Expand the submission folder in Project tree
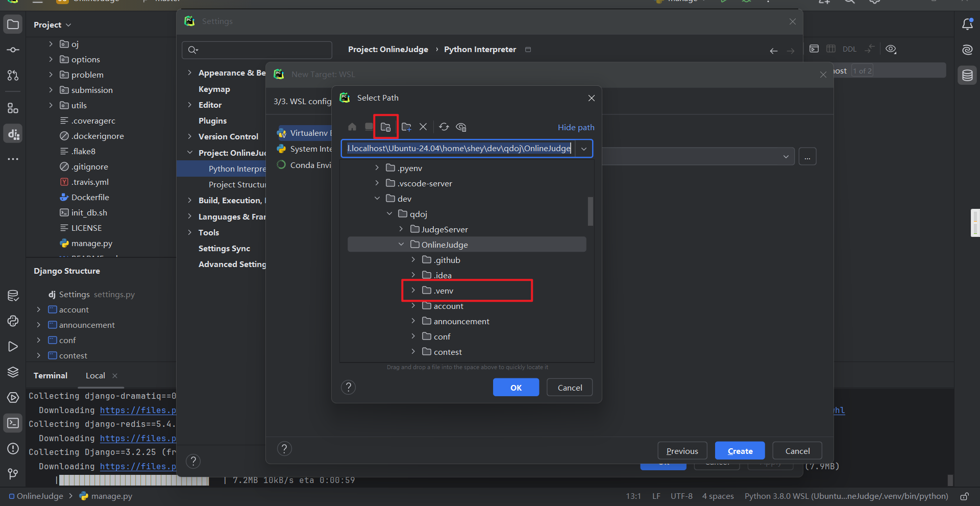This screenshot has height=506, width=980. [x=51, y=90]
